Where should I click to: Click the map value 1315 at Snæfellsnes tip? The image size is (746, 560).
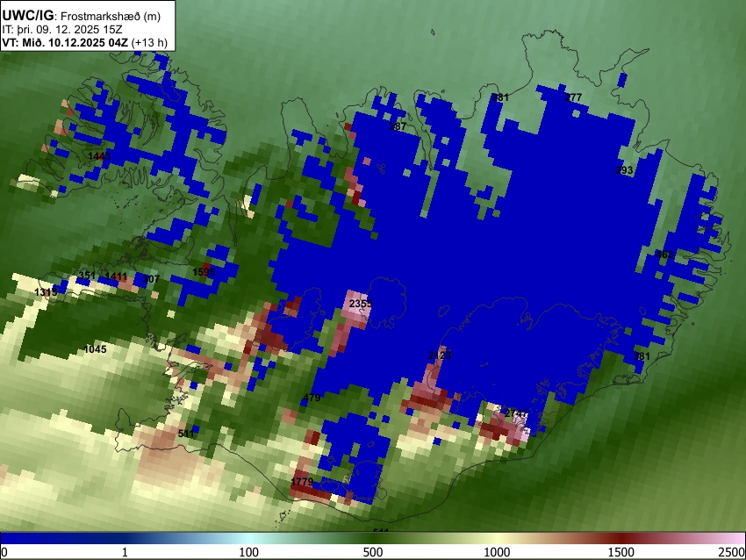(x=47, y=291)
